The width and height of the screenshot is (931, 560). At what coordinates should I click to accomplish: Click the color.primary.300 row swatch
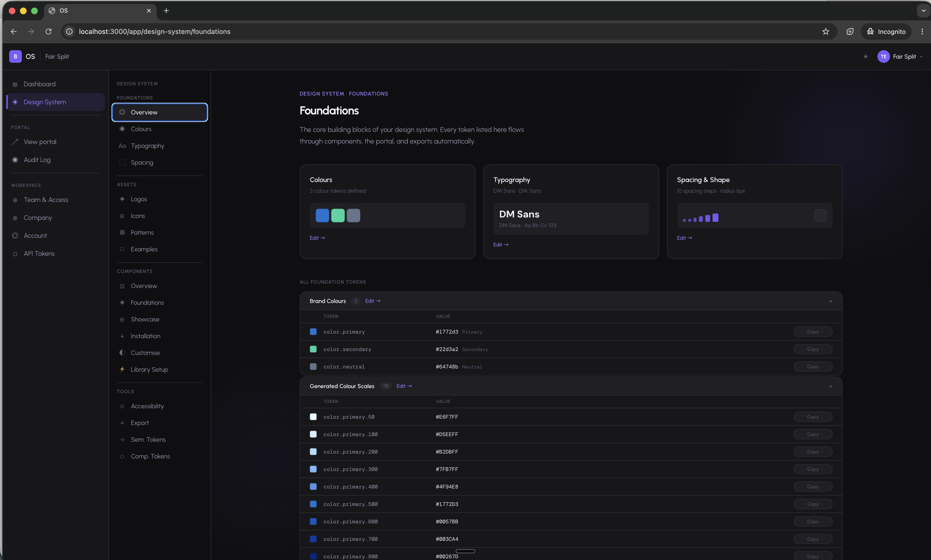[313, 469]
